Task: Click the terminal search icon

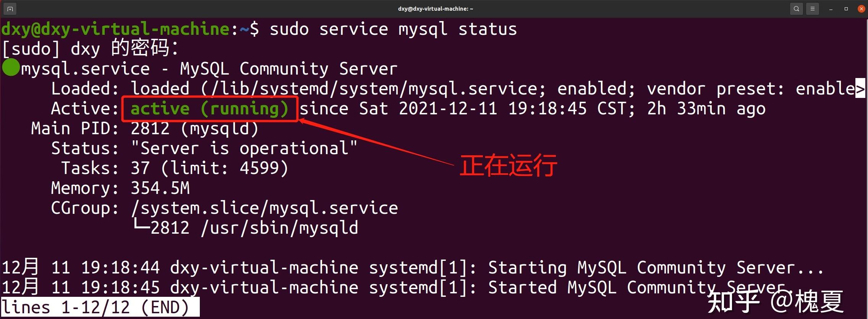Action: [796, 9]
